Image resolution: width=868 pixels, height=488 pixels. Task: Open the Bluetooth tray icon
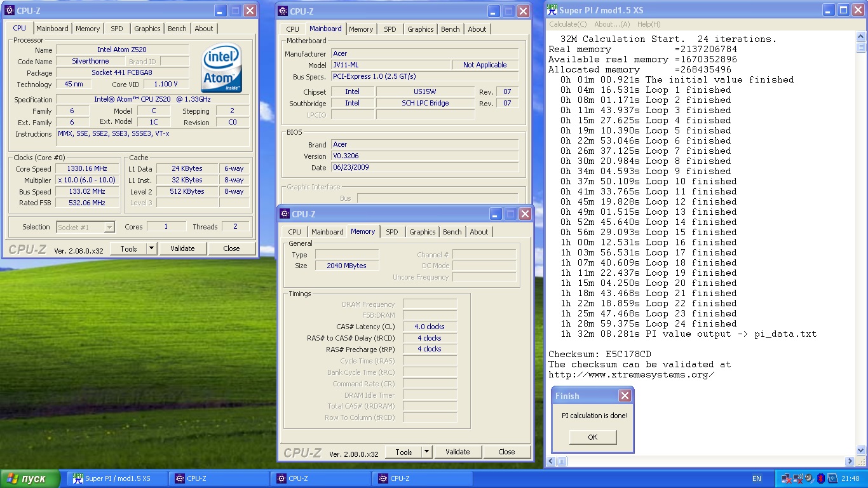coord(820,478)
